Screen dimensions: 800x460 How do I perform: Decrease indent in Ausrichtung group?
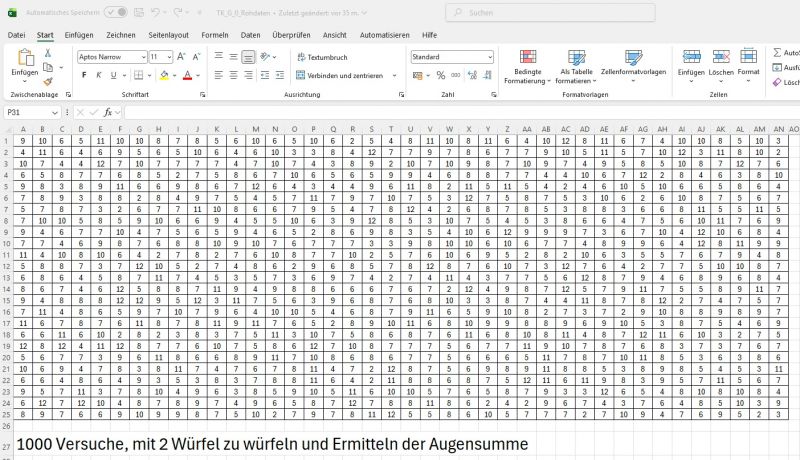click(265, 75)
